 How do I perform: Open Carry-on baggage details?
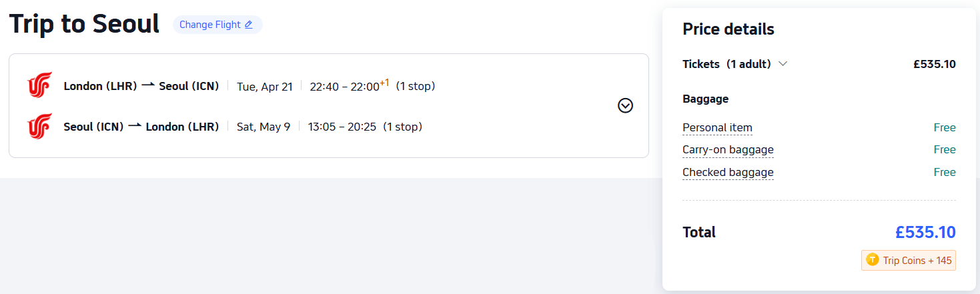point(728,149)
